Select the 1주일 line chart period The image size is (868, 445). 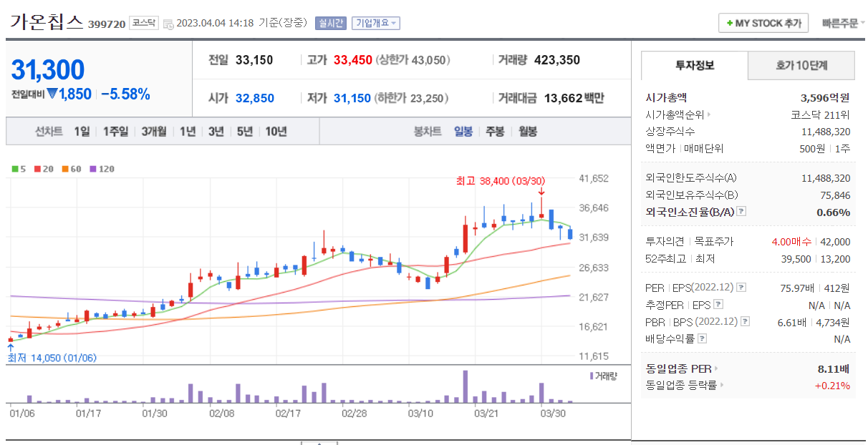tap(115, 132)
